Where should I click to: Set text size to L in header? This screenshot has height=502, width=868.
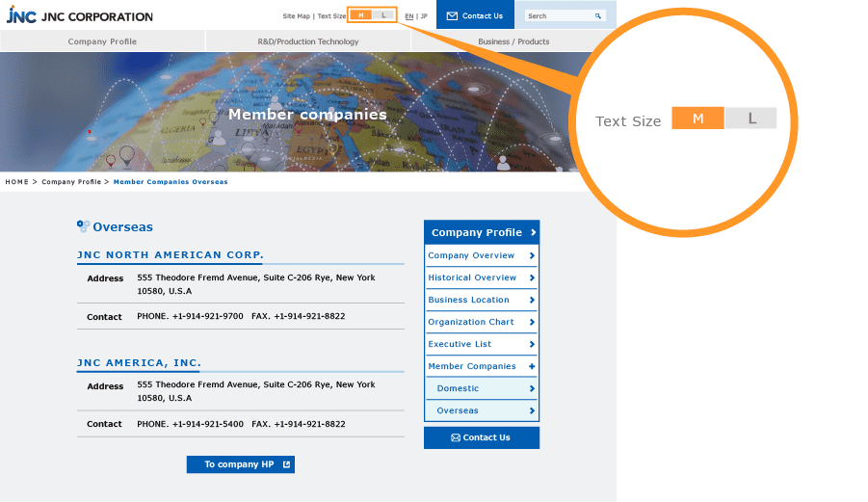point(383,15)
